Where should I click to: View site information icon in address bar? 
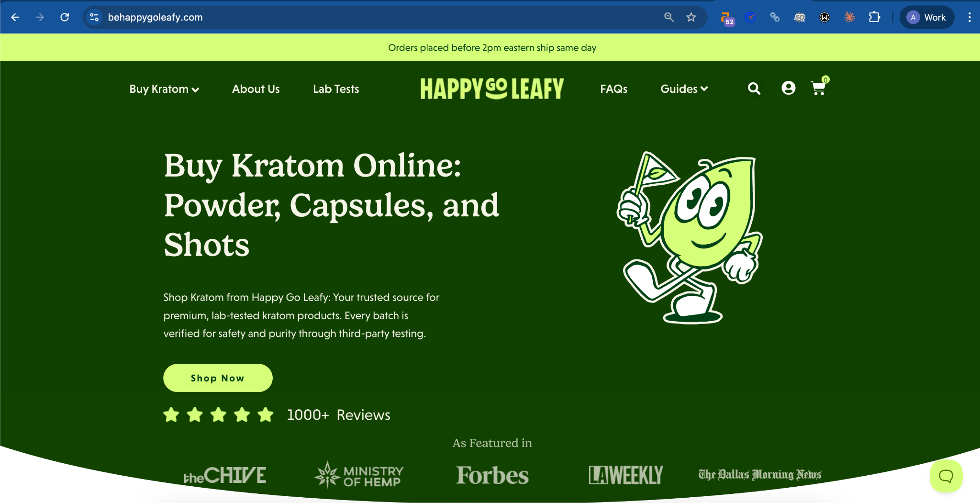coord(94,17)
